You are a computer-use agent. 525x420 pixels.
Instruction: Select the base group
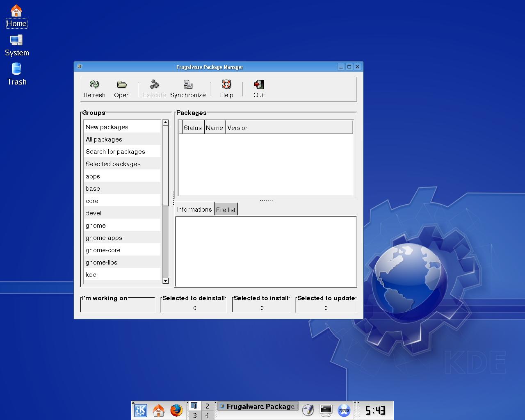[x=122, y=189]
